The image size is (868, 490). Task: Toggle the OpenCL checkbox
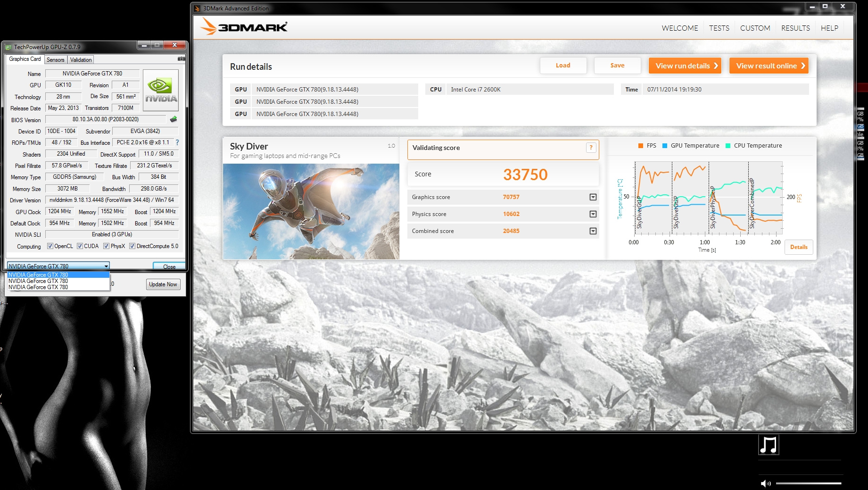[x=50, y=246]
